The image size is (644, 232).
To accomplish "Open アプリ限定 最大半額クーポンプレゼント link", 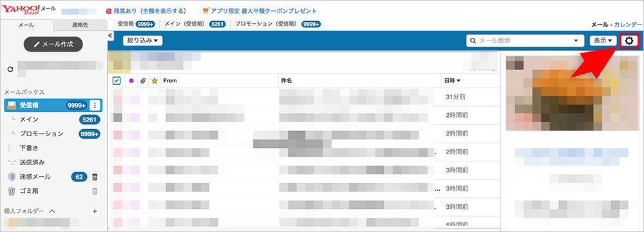I will [x=263, y=11].
